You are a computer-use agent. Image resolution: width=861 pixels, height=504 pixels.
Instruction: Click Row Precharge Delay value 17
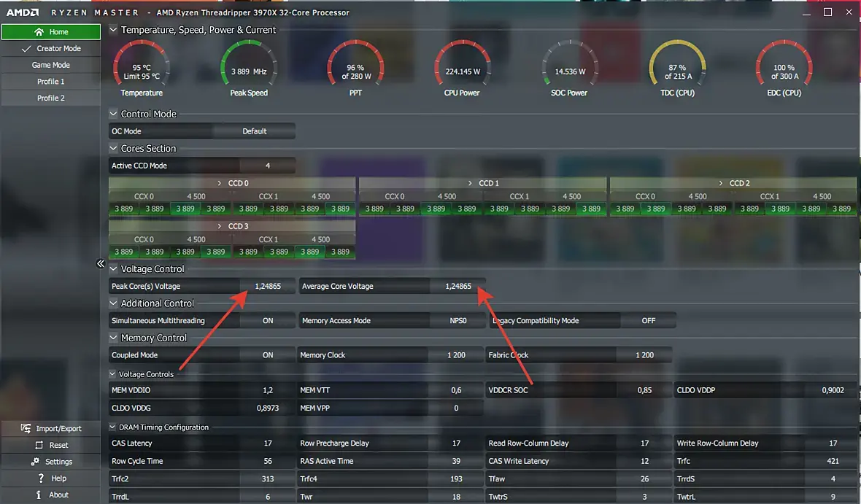456,443
